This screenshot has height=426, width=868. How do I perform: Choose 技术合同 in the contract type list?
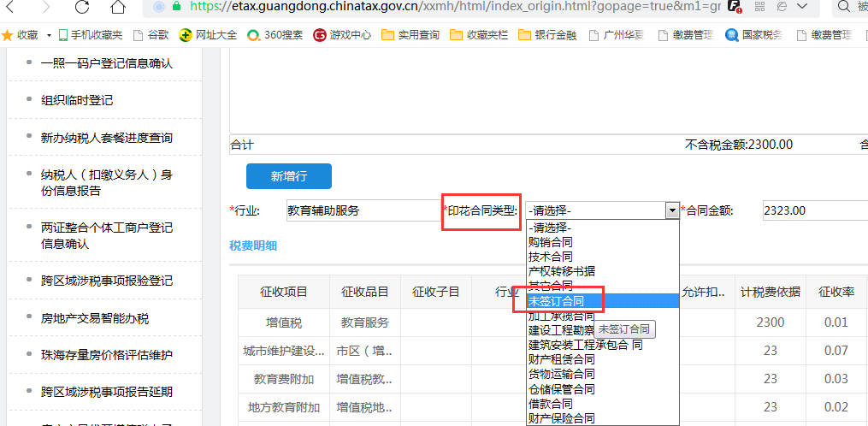point(550,257)
